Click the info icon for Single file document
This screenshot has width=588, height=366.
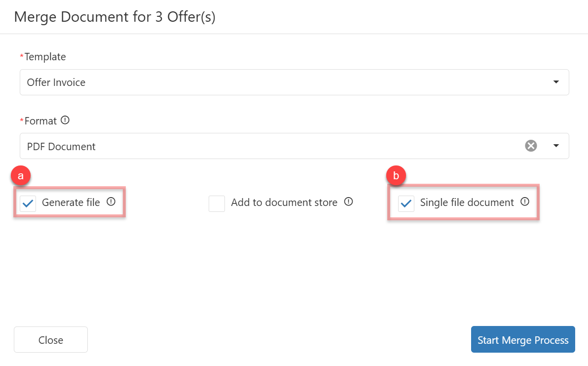click(525, 202)
